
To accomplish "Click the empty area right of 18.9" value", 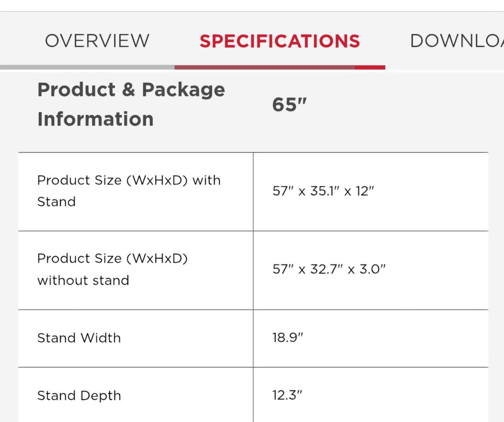I will click(395, 338).
